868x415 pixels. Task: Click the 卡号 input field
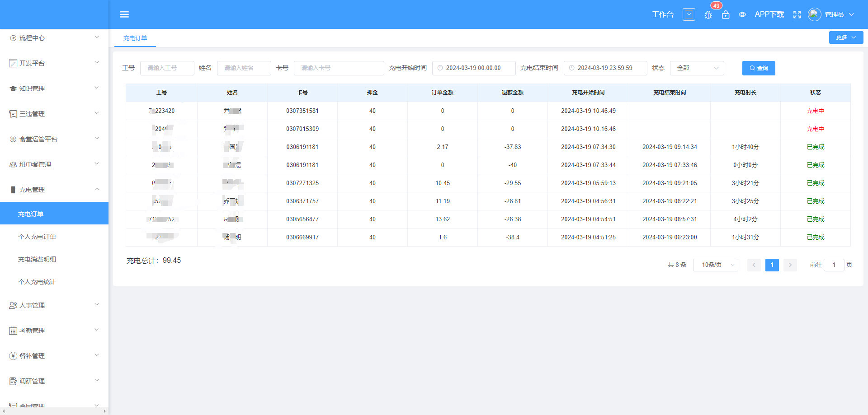click(339, 68)
